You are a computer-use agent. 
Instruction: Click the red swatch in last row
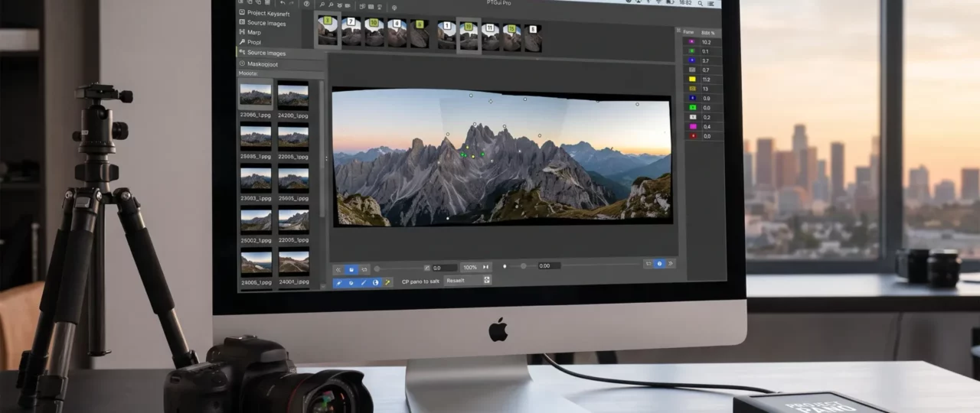click(x=693, y=136)
